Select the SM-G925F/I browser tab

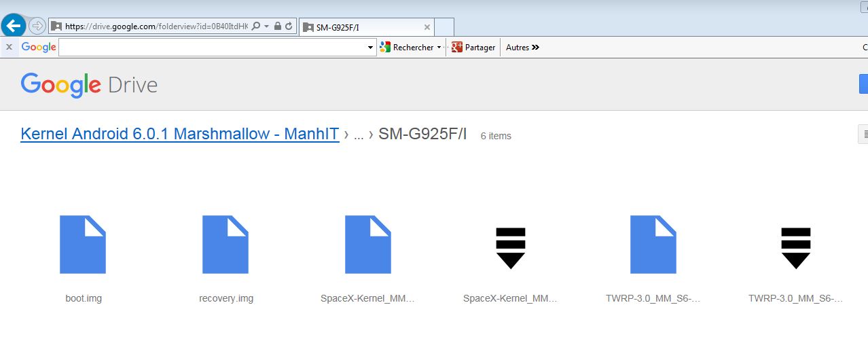366,27
